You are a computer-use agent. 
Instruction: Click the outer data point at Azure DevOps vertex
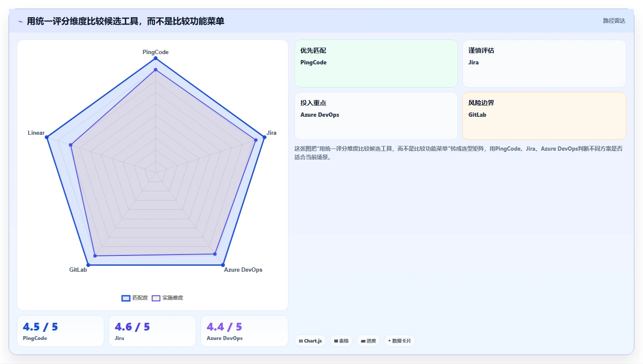223,265
